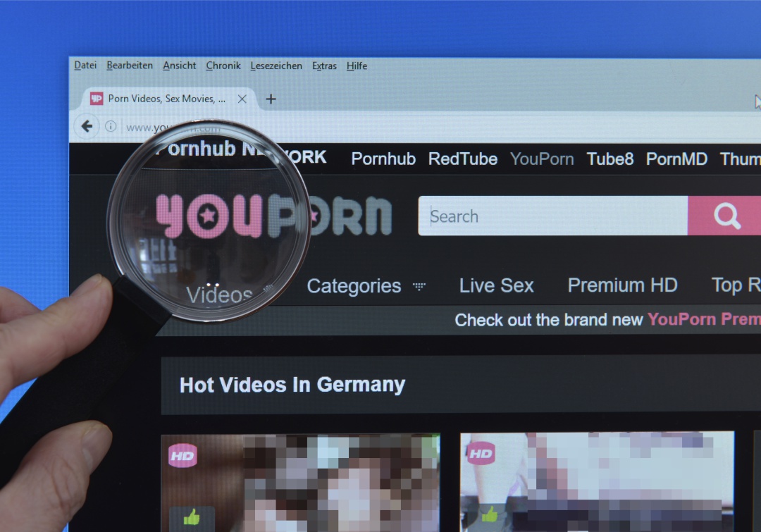Go back with browser back arrow
The image size is (761, 532).
pyautogui.click(x=87, y=127)
